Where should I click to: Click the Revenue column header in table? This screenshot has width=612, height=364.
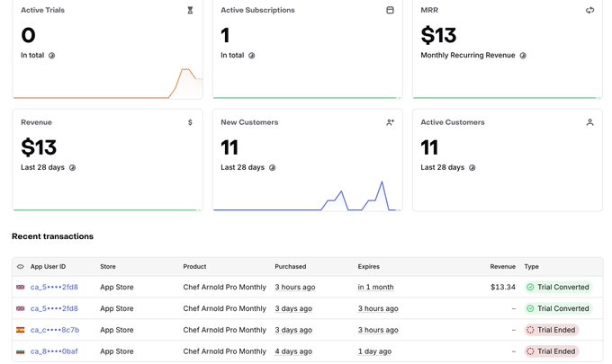[x=503, y=267]
